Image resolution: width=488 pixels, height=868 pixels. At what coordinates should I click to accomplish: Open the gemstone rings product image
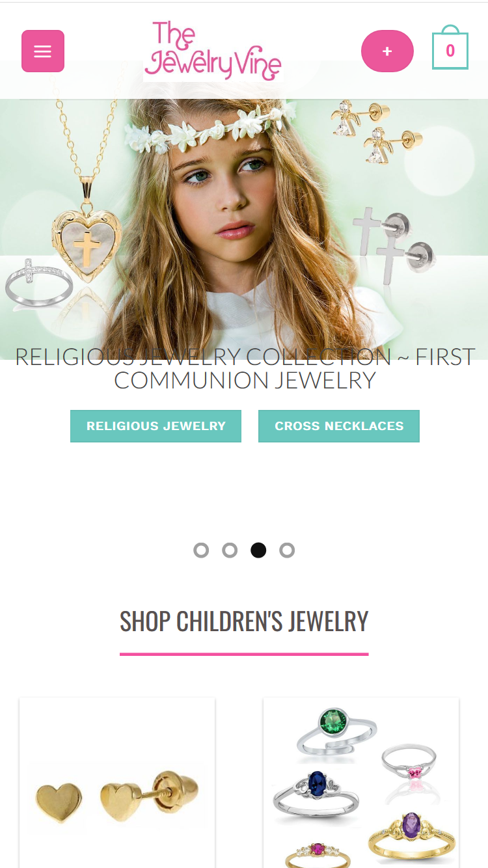pos(361,783)
